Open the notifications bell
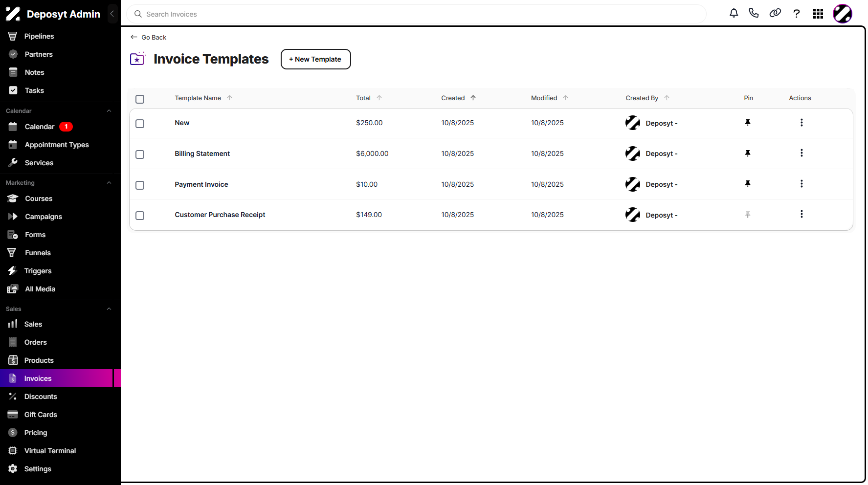 (734, 13)
